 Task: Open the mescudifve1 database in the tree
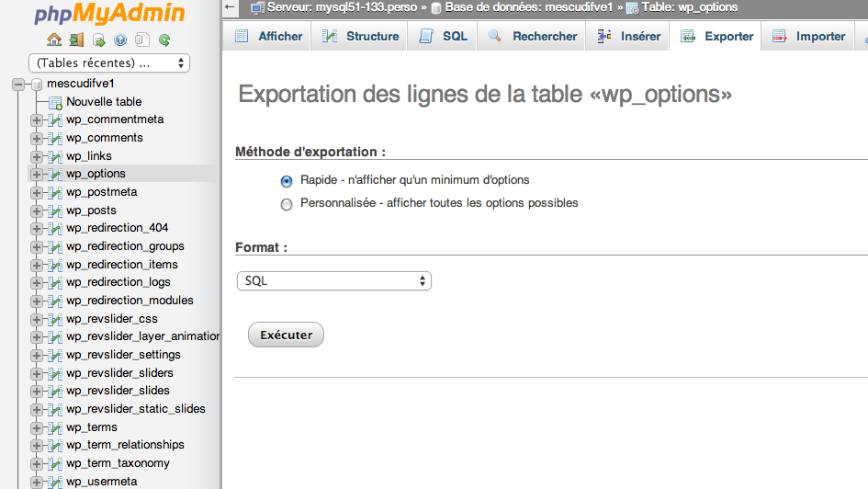click(81, 84)
